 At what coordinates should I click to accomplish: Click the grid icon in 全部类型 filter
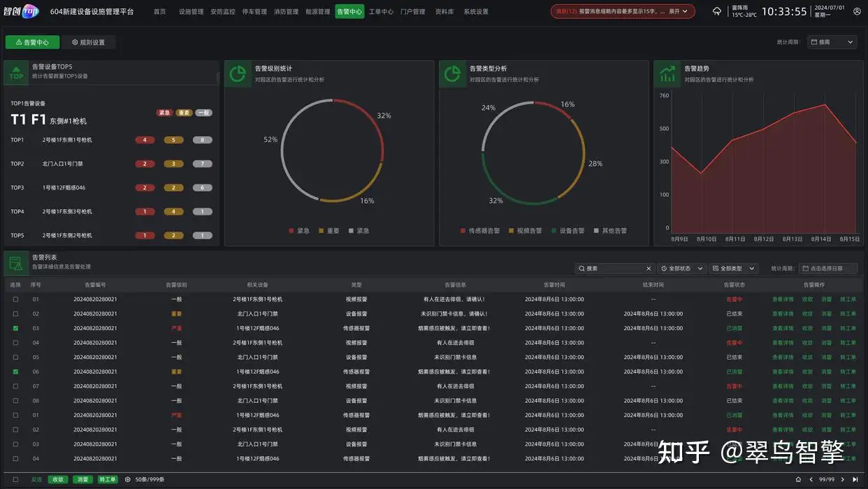click(715, 269)
